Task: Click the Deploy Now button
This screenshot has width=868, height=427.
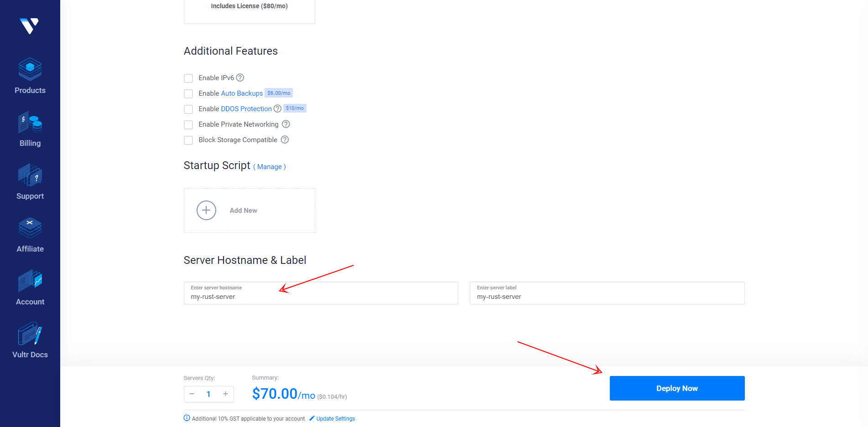Action: click(677, 388)
